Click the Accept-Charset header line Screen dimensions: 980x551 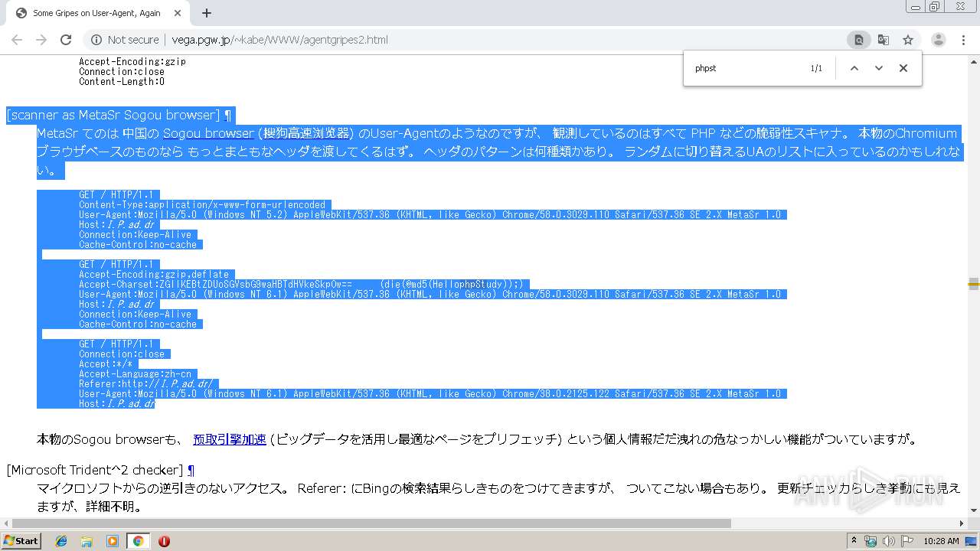point(301,284)
